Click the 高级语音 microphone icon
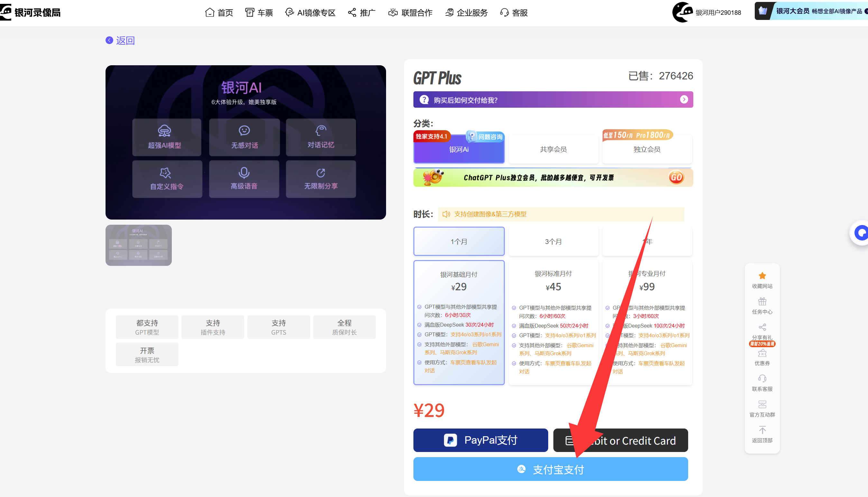This screenshot has height=497, width=868. click(x=244, y=173)
